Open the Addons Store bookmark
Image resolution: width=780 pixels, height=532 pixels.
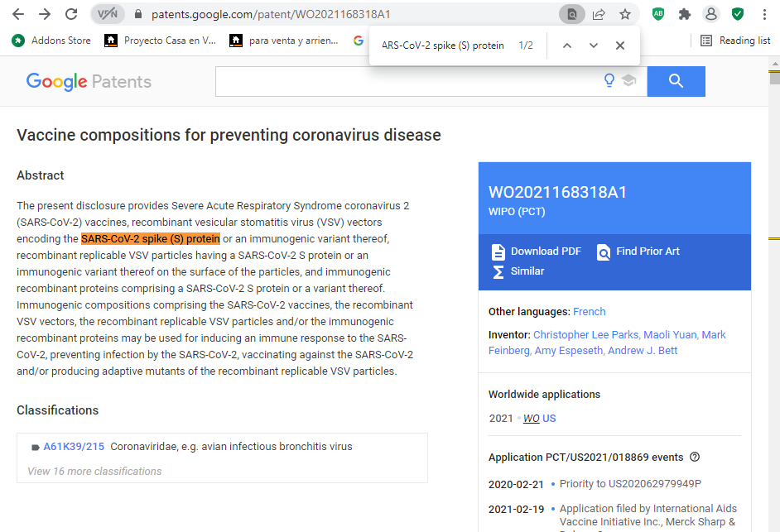(51, 40)
